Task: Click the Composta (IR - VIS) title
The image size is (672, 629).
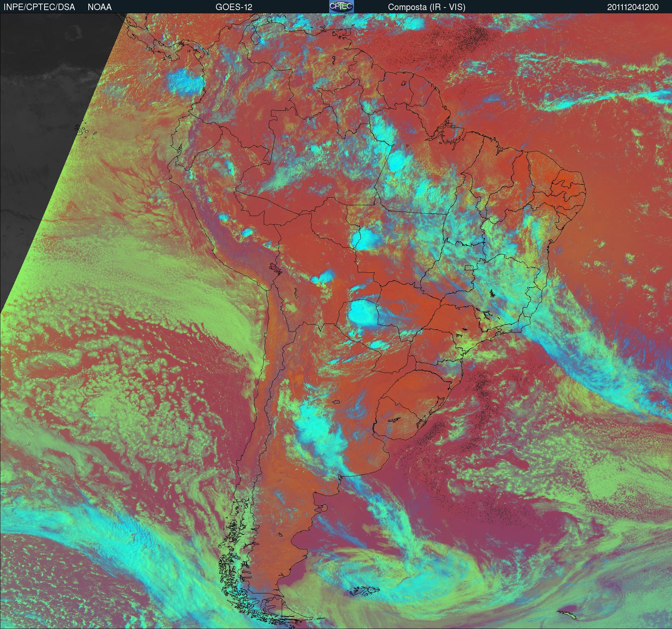Action: tap(427, 7)
